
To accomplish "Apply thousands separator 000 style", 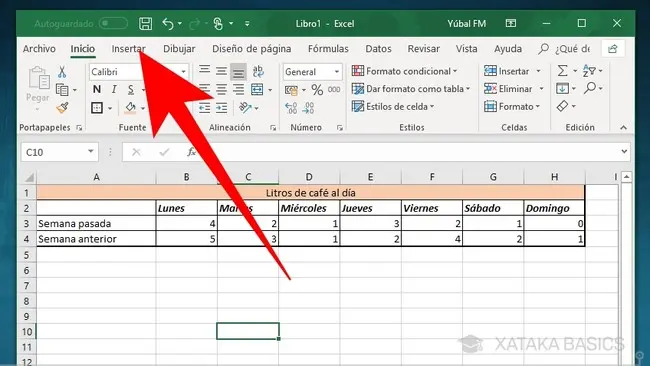I will (x=334, y=90).
